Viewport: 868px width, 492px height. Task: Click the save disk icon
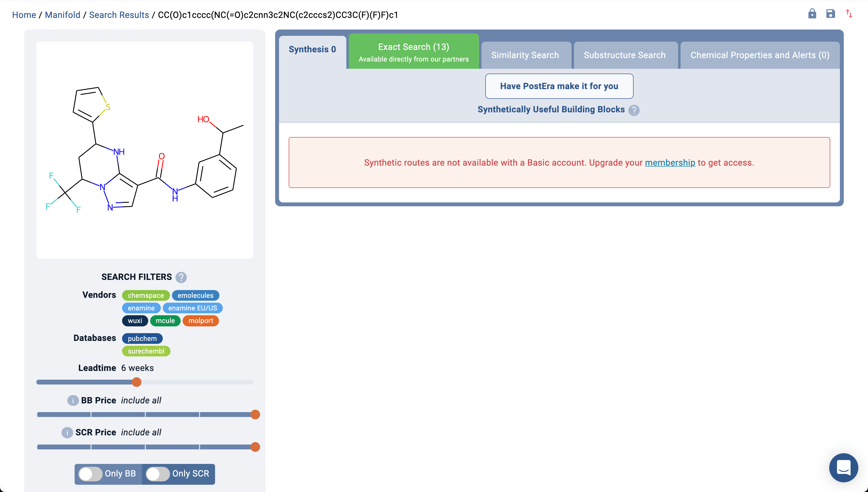click(830, 14)
